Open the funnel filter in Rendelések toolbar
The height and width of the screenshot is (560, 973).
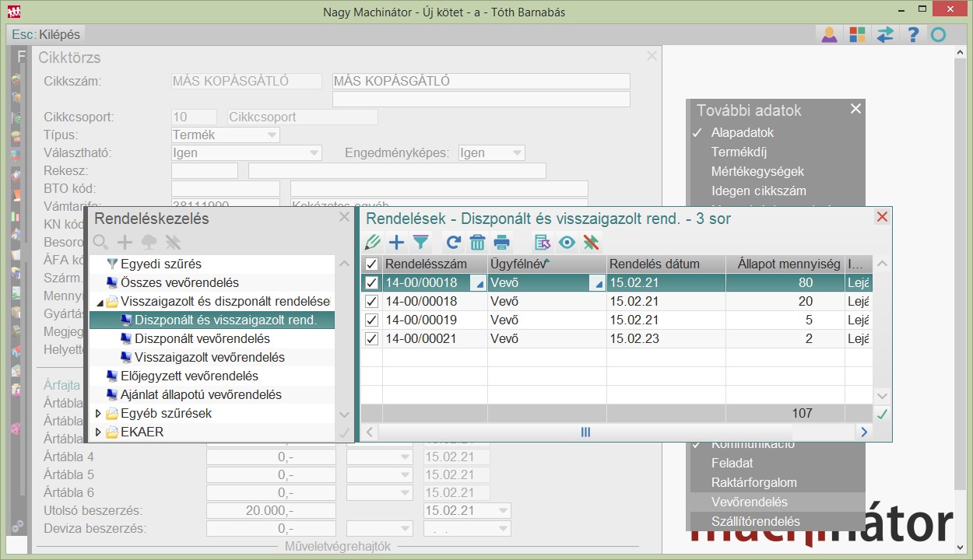coord(420,242)
